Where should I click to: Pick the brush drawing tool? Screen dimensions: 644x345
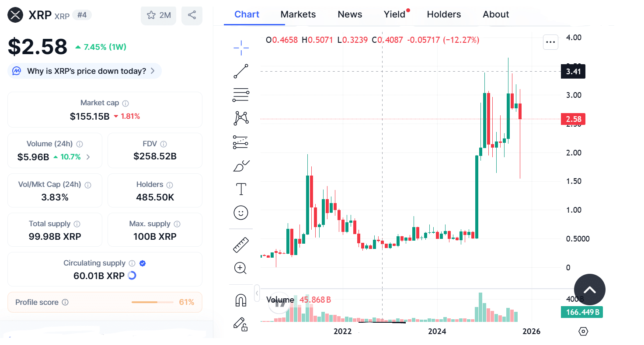point(240,166)
